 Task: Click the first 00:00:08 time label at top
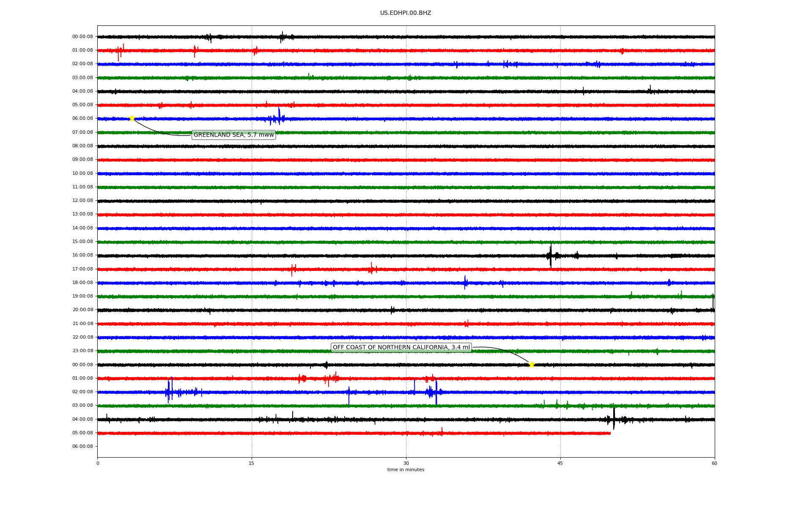point(82,37)
